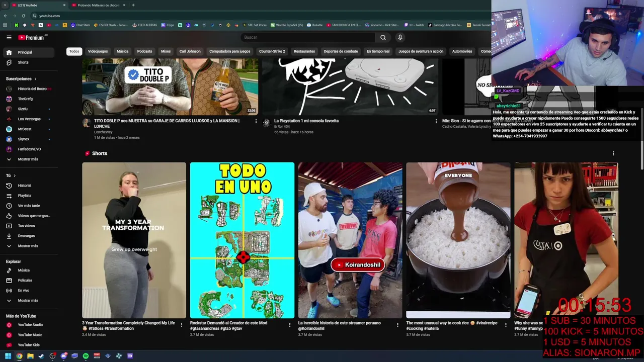
Task: Open Discord from the taskbar
Action: coord(63,356)
